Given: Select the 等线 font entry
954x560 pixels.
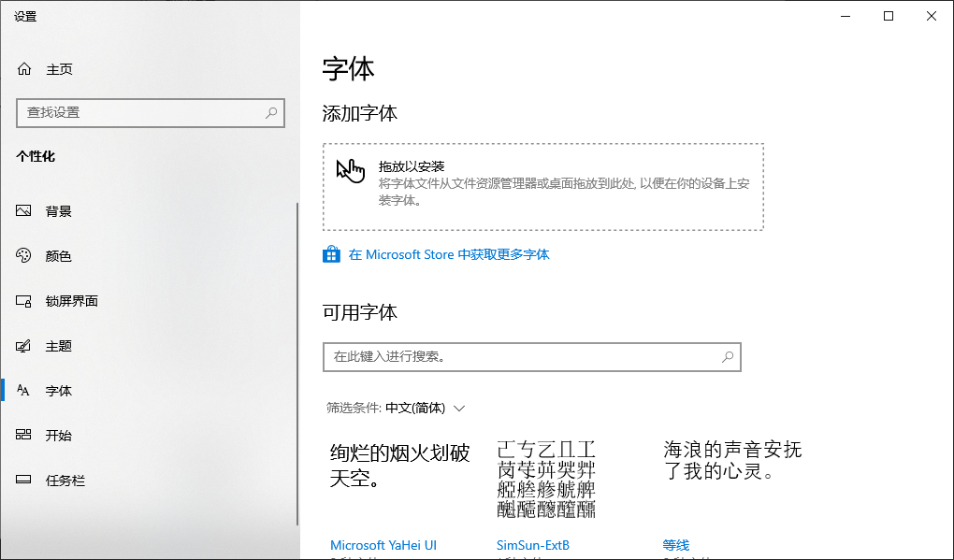Looking at the screenshot, I should pyautogui.click(x=674, y=545).
